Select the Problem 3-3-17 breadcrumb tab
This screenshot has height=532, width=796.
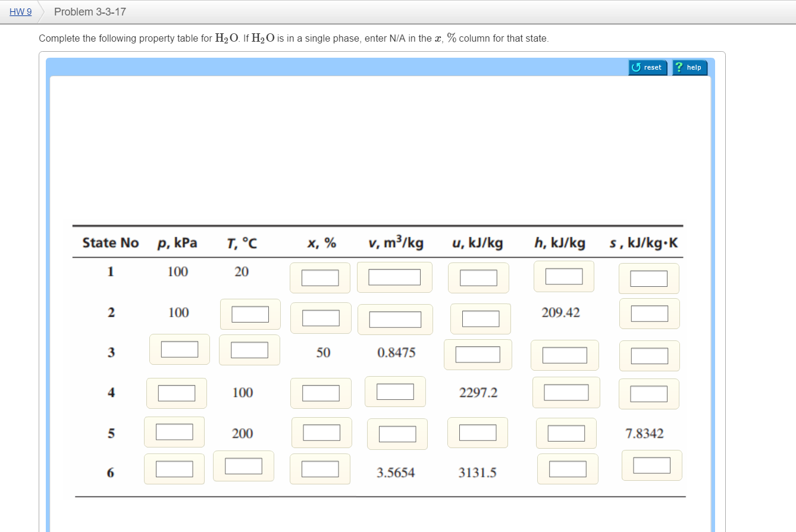tap(89, 11)
